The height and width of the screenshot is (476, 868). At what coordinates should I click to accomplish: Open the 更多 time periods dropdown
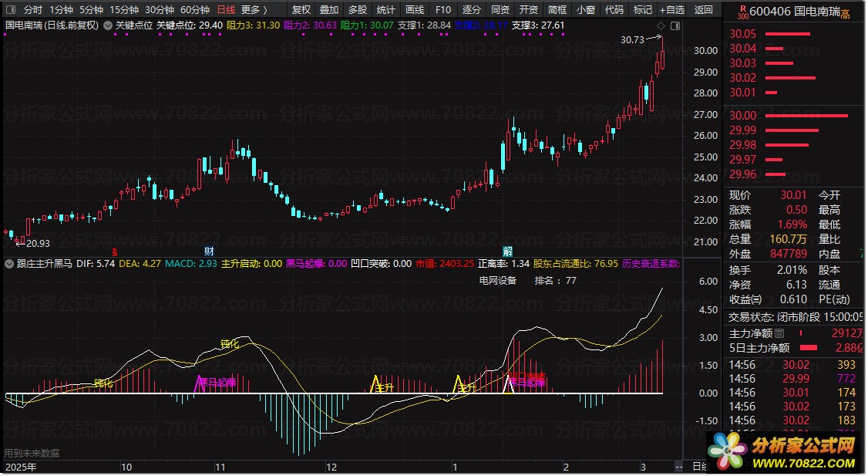[x=254, y=10]
